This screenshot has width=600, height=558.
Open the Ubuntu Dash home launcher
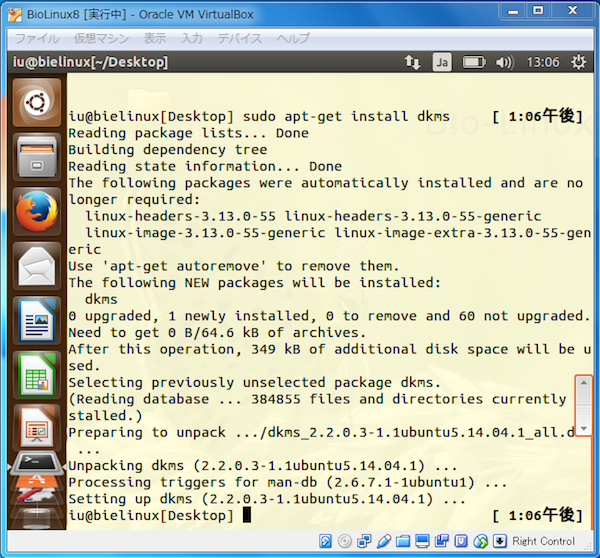click(37, 103)
